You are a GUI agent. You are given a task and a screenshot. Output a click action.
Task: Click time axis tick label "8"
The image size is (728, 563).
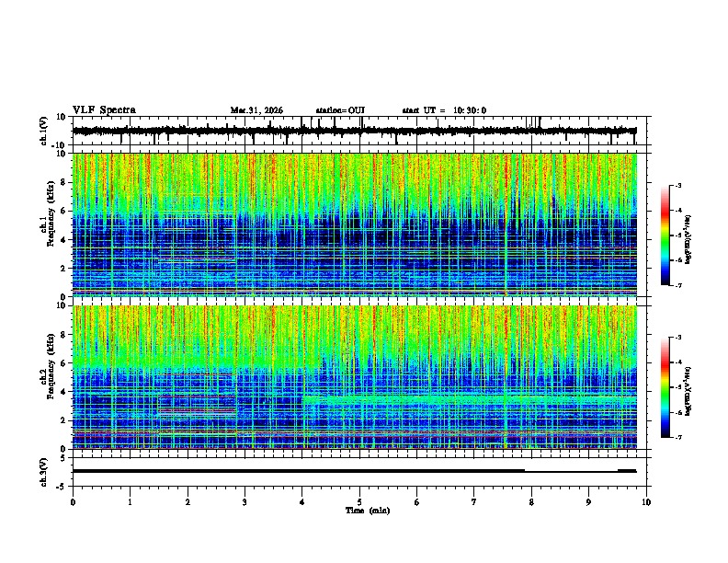pyautogui.click(x=531, y=502)
